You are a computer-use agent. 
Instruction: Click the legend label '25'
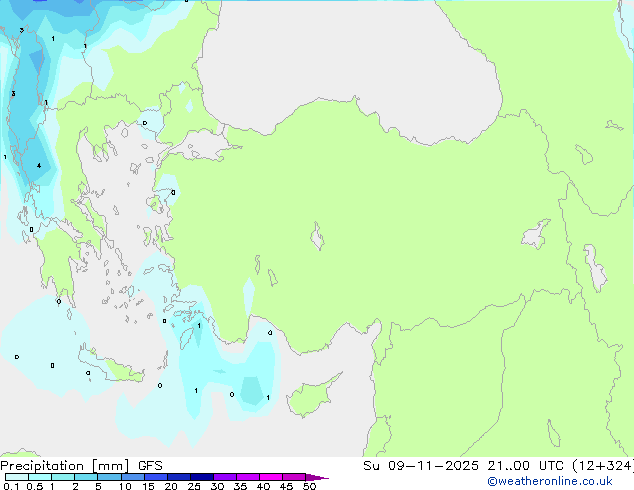coord(194,486)
